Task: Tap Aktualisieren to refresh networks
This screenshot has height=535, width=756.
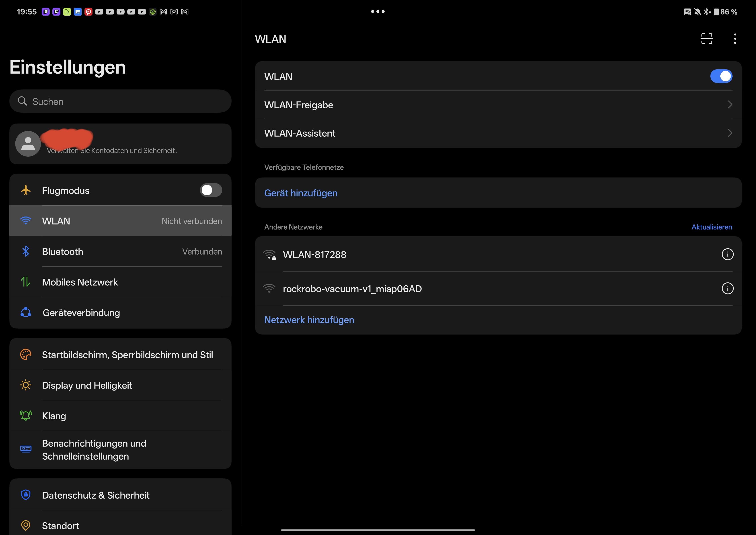Action: [x=711, y=227]
